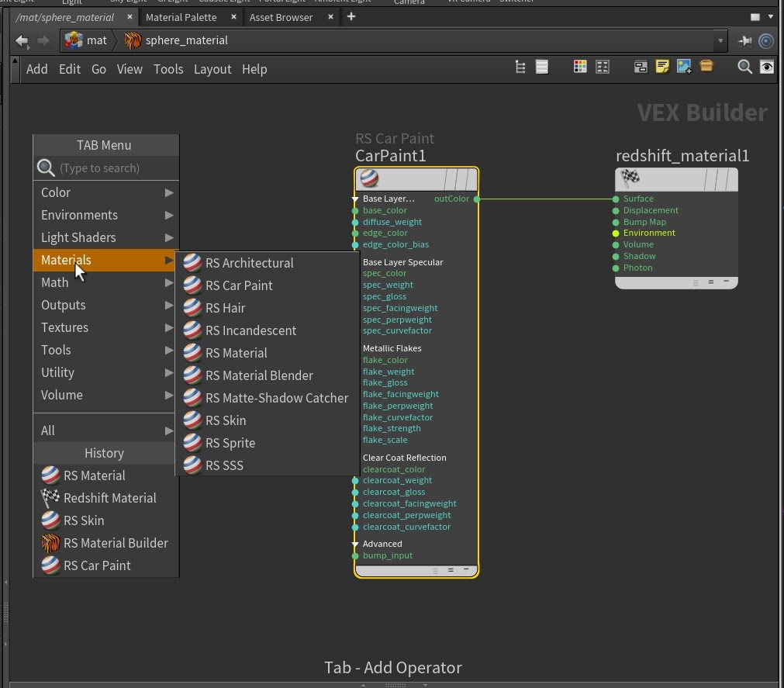Image resolution: width=784 pixels, height=688 pixels.
Task: Click the orange gallery box icon
Action: click(706, 65)
